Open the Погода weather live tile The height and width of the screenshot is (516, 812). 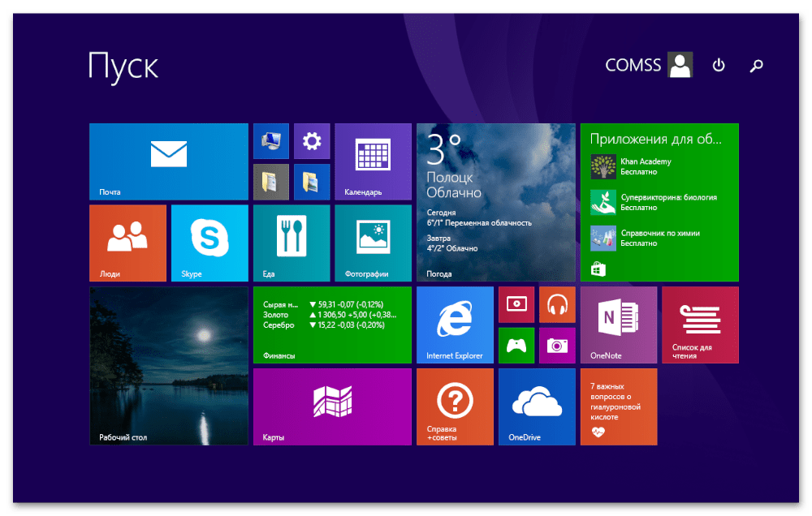pyautogui.click(x=495, y=202)
